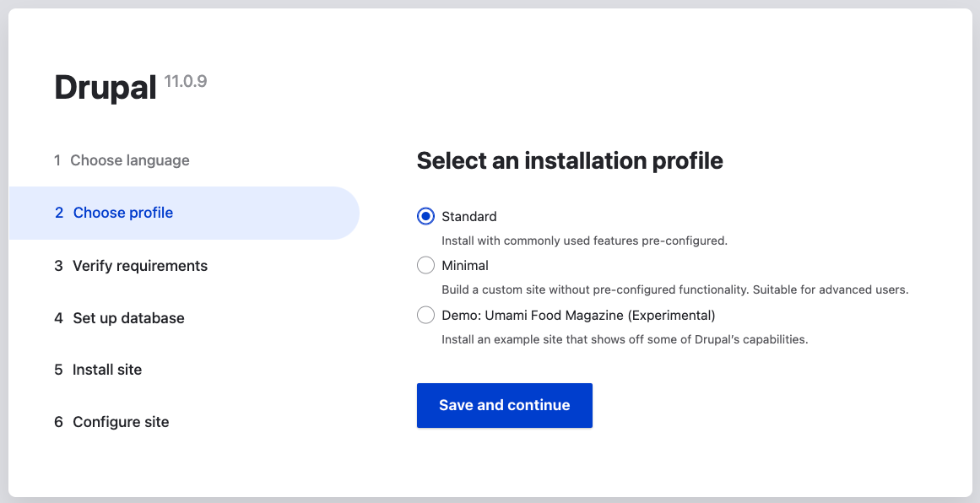Click the Drupal title text
Viewport: 980px width, 503px height.
(x=106, y=87)
